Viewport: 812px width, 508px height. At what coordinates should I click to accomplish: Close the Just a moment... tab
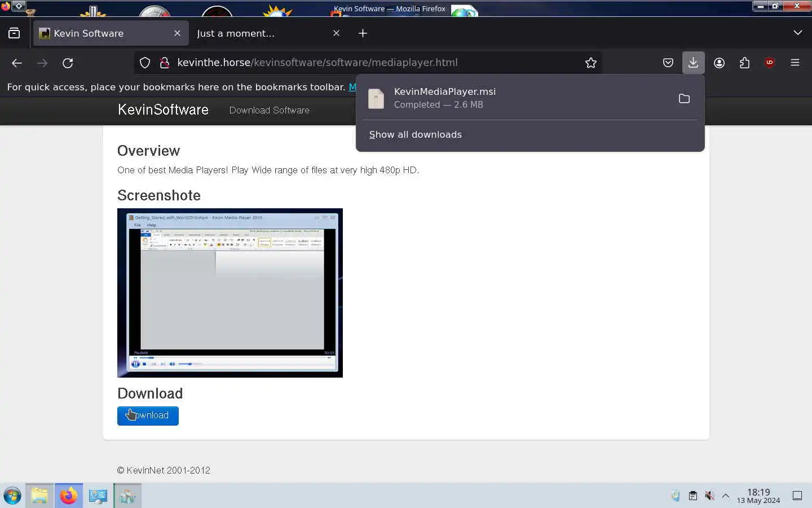[x=336, y=33]
